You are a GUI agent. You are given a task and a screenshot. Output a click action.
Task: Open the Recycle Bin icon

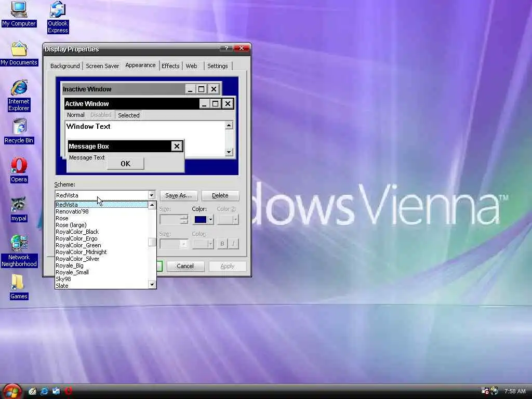[x=19, y=131]
